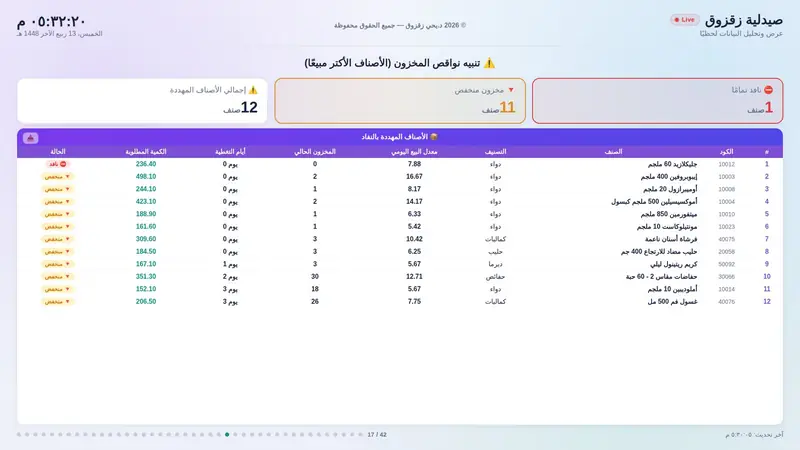
Task: Open the 'مخزون منخفض' low-stock summary card
Action: pos(400,101)
